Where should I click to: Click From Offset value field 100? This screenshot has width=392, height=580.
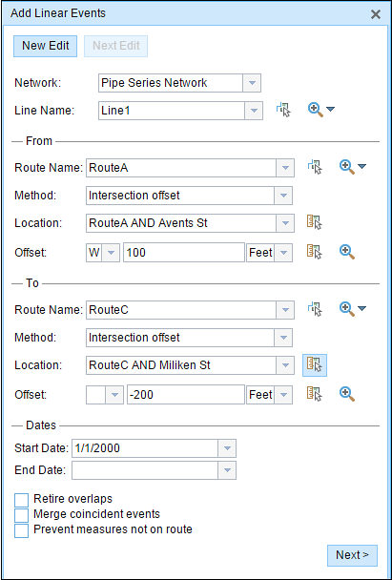coord(184,253)
